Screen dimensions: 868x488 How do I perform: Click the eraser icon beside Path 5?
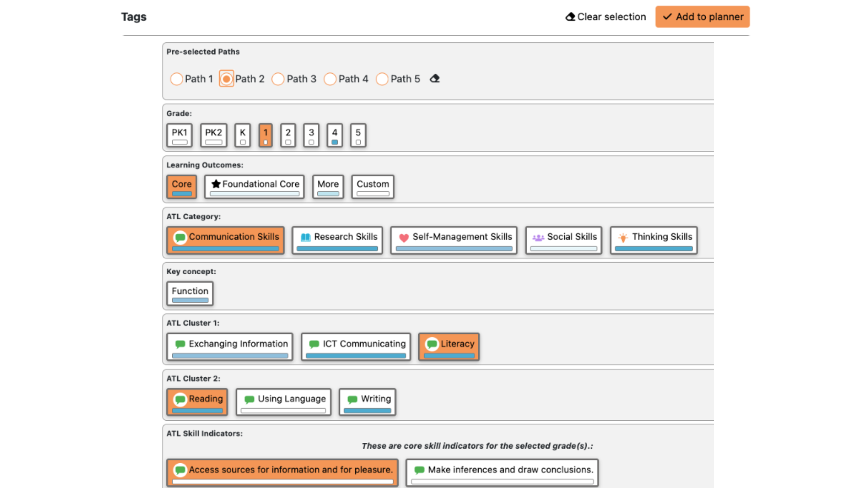click(x=434, y=79)
